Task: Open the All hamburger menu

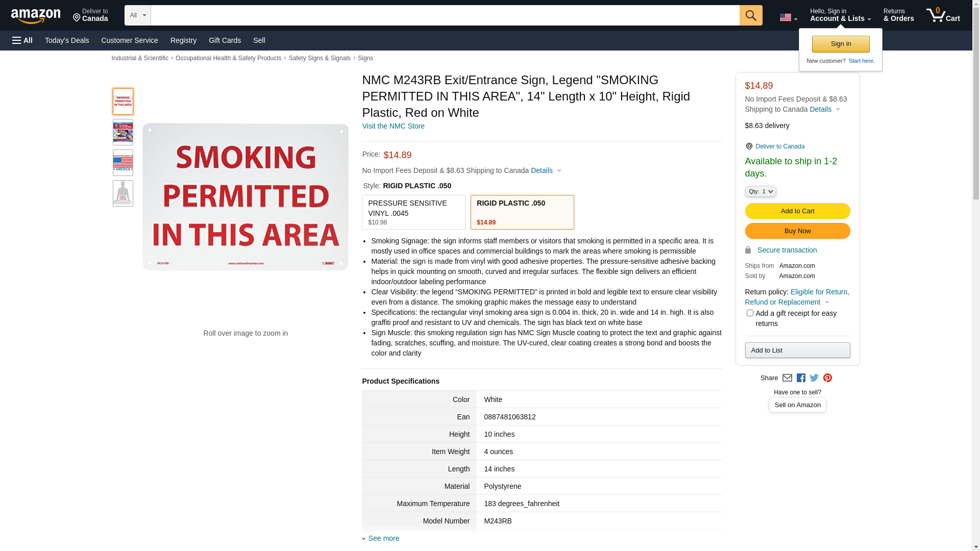Action: click(x=22, y=40)
